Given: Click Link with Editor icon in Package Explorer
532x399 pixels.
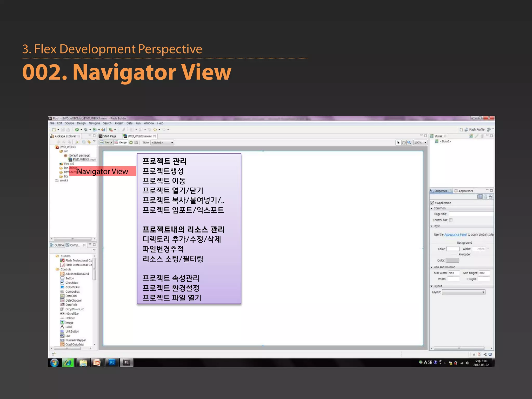Looking at the screenshot, I should tap(89, 142).
